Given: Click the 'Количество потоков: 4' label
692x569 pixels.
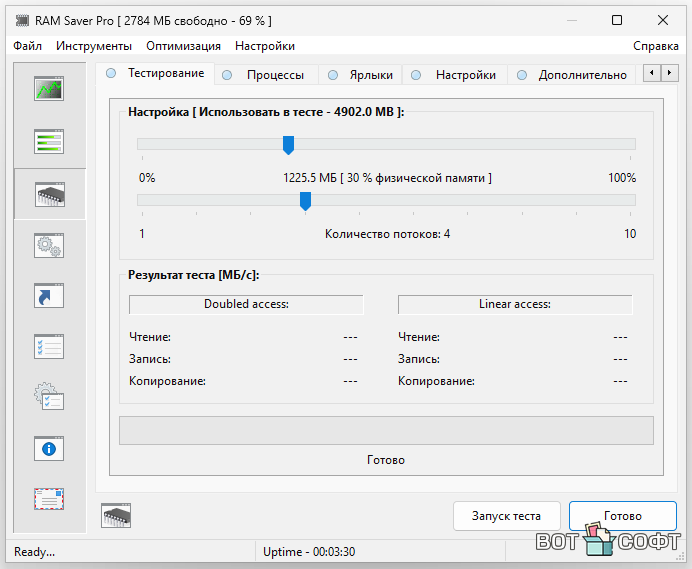Looking at the screenshot, I should 387,234.
